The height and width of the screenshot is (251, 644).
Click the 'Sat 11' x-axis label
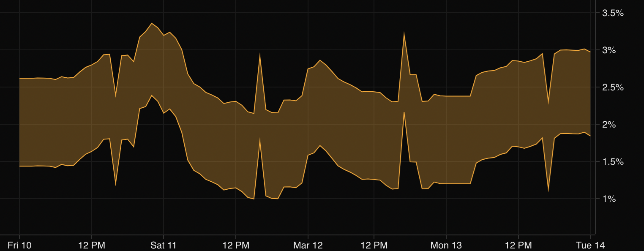click(163, 245)
